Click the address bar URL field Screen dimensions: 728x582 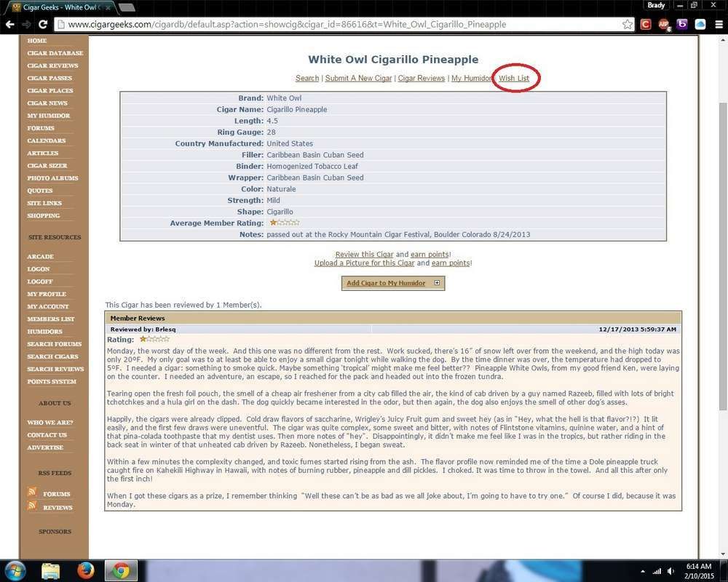(x=344, y=24)
